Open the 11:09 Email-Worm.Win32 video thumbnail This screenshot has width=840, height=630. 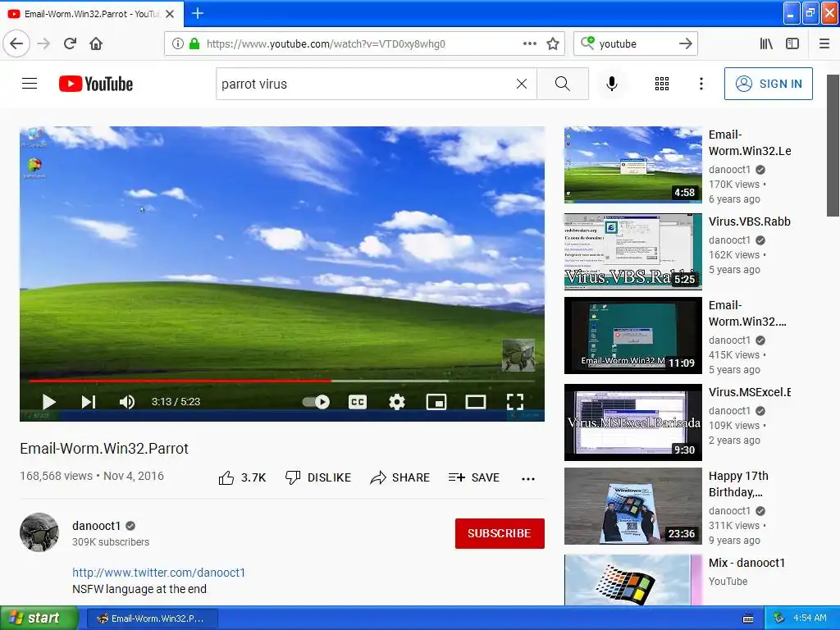click(632, 336)
